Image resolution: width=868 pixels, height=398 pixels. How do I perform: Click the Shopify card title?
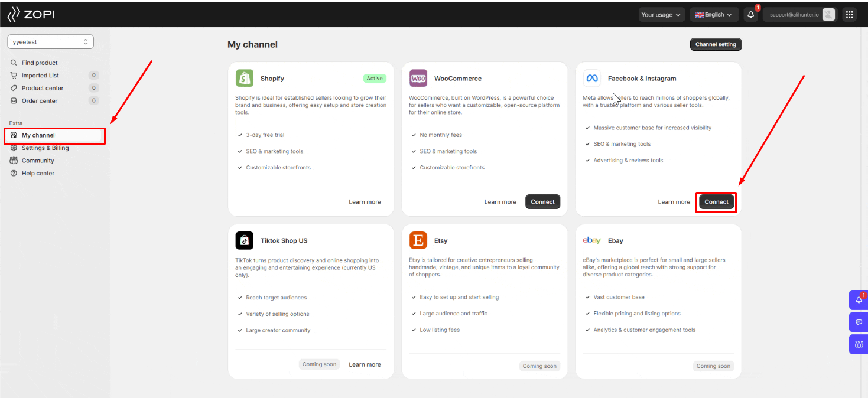pyautogui.click(x=272, y=79)
